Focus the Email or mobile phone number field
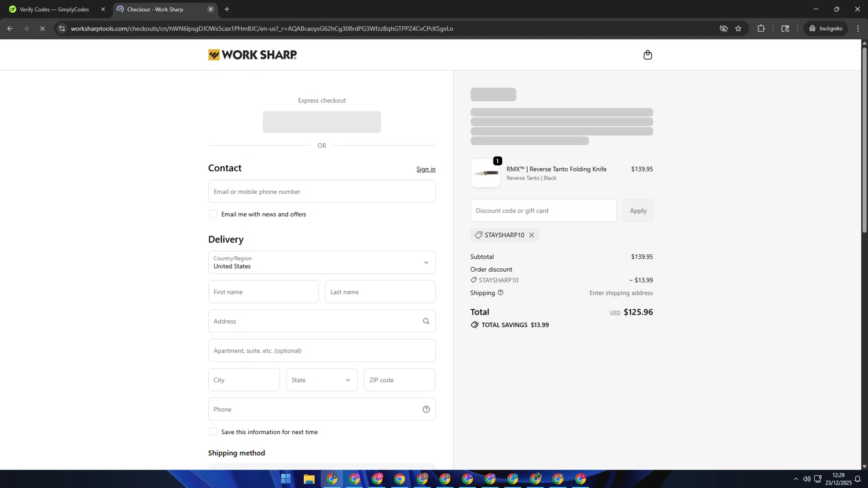 (x=322, y=191)
